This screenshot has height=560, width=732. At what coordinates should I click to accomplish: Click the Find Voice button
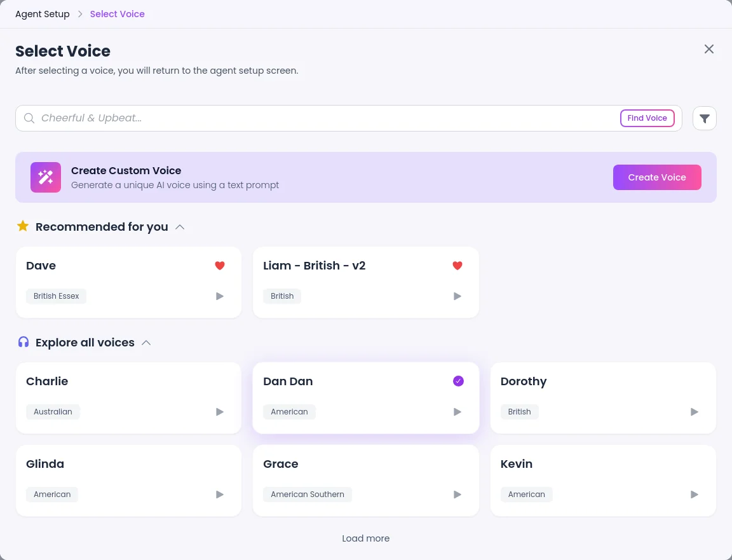[x=647, y=118]
